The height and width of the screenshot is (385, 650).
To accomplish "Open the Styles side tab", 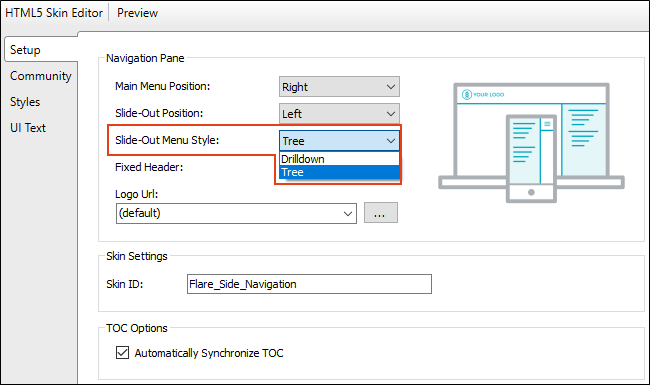I will [x=25, y=102].
